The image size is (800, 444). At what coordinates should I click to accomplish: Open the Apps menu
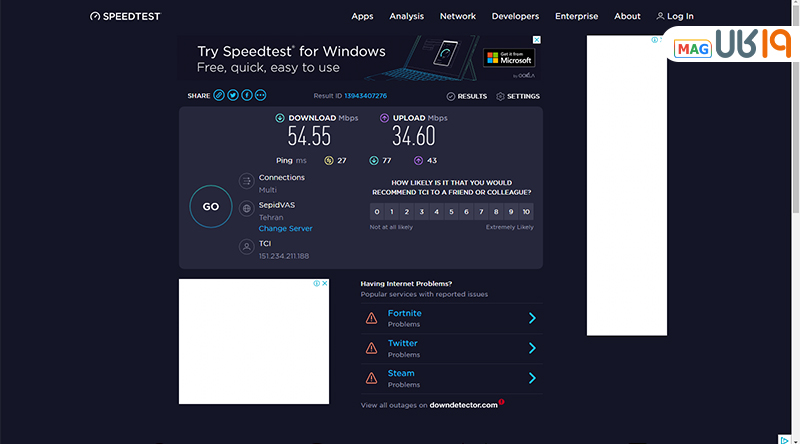[362, 16]
